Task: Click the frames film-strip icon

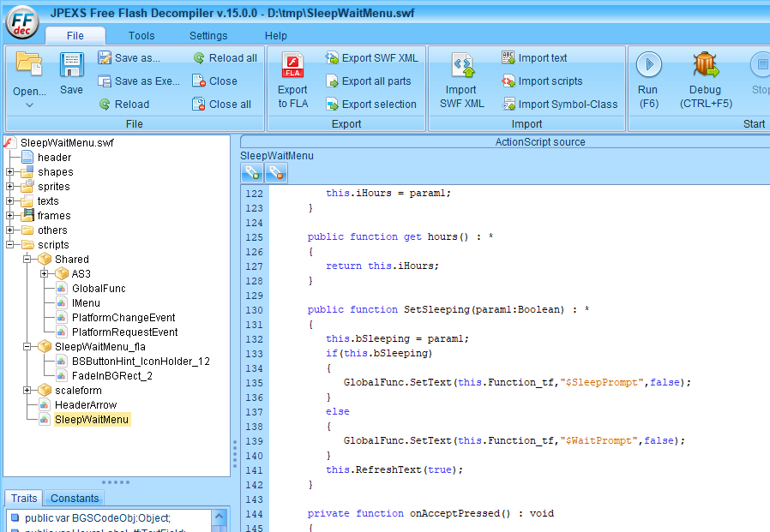Action: [x=27, y=215]
